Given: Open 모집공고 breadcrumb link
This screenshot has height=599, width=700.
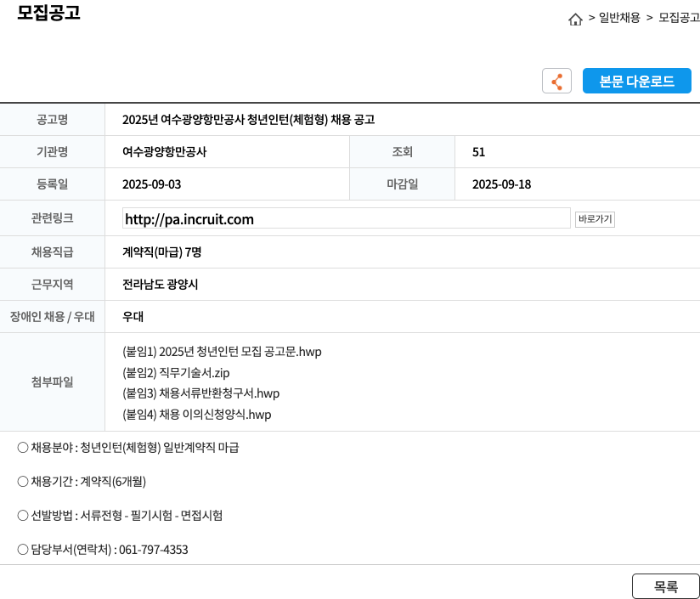Looking at the screenshot, I should 679,18.
